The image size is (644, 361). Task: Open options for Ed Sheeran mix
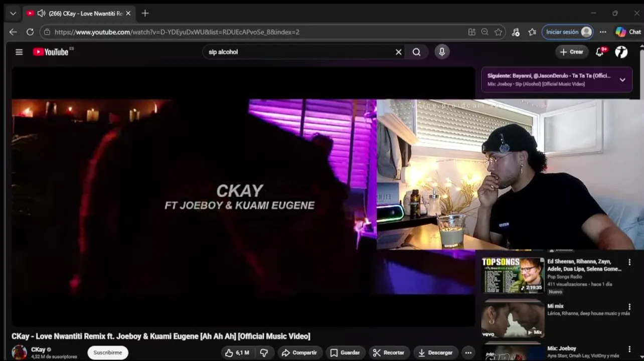coord(629,262)
